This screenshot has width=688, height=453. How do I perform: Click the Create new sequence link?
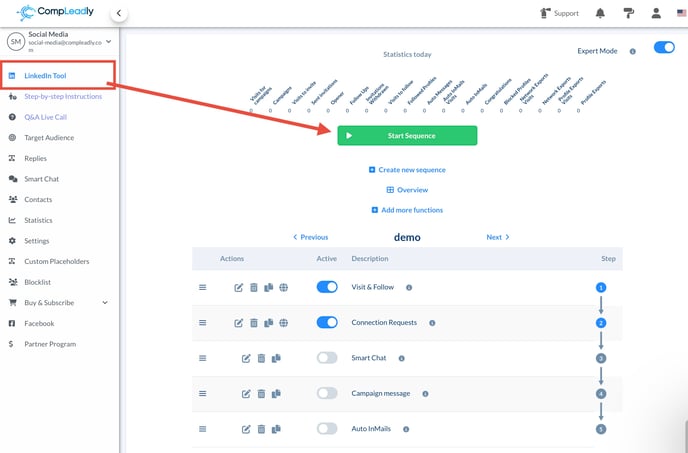click(x=407, y=170)
